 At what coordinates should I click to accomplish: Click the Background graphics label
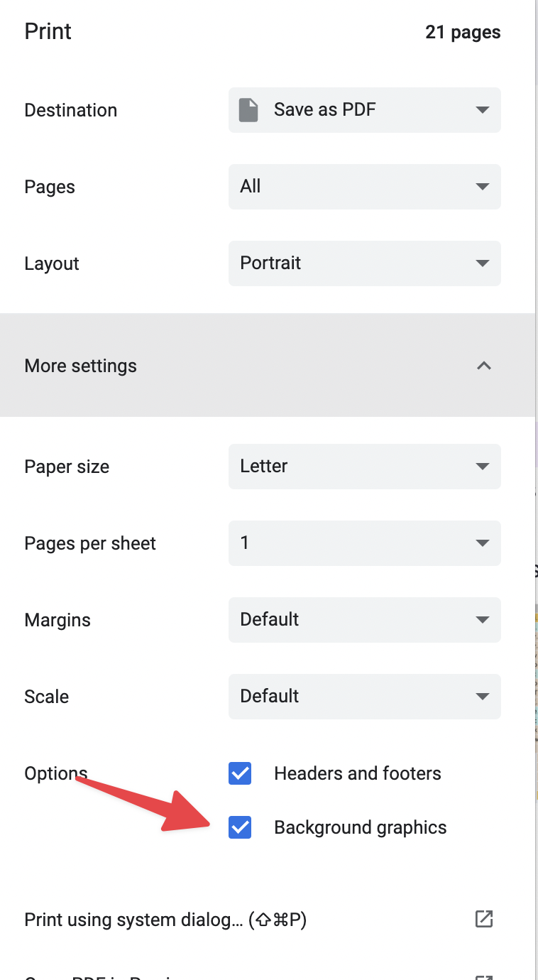pos(360,827)
